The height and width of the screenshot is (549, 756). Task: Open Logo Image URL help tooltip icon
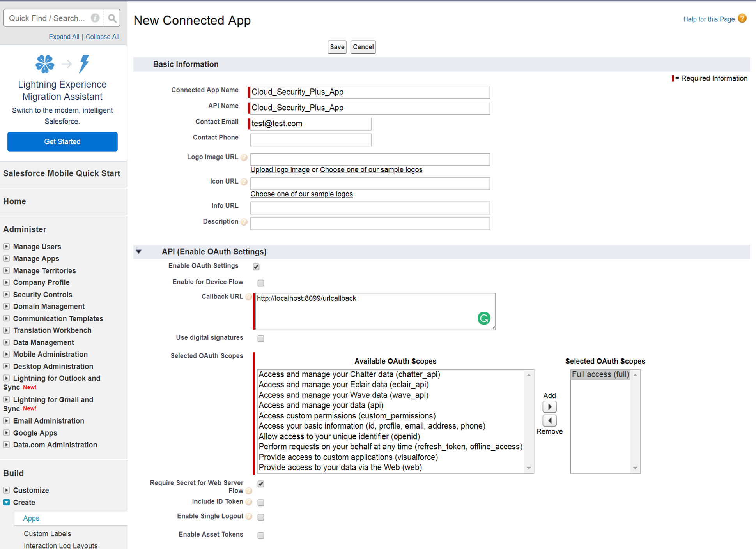244,157
